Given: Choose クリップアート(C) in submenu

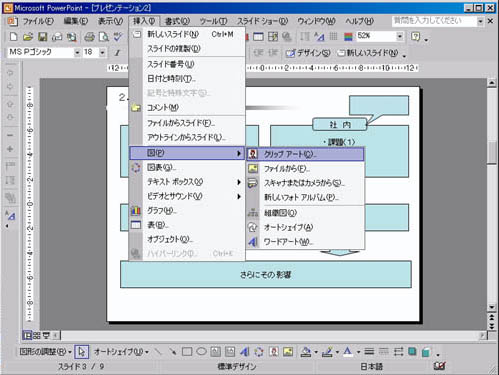Looking at the screenshot, I should [x=305, y=154].
